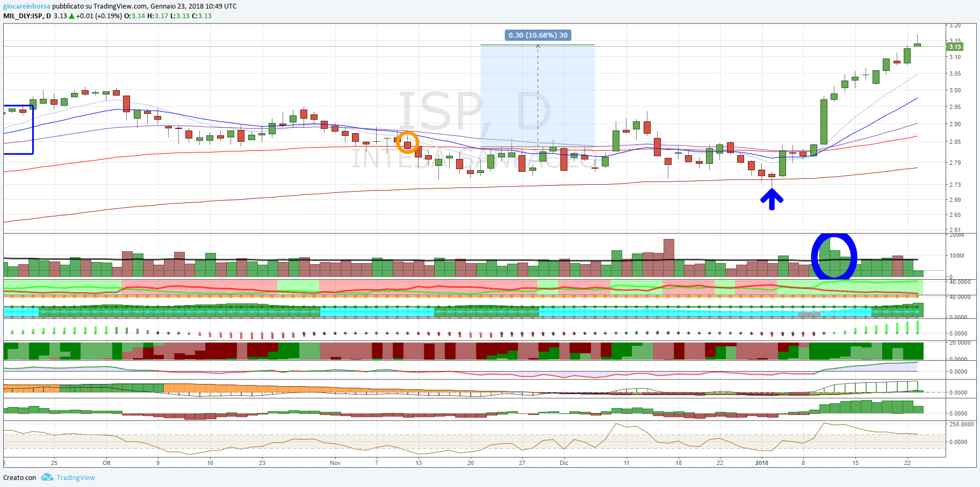The image size is (980, 487).
Task: Click the 3.00 price axis label
Action: coord(955,90)
